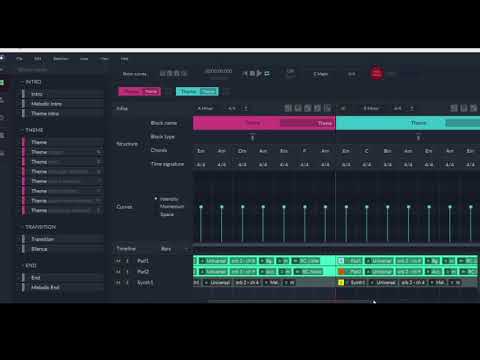Click the green icon in the left sidebar
The height and width of the screenshot is (360, 480).
2,82
